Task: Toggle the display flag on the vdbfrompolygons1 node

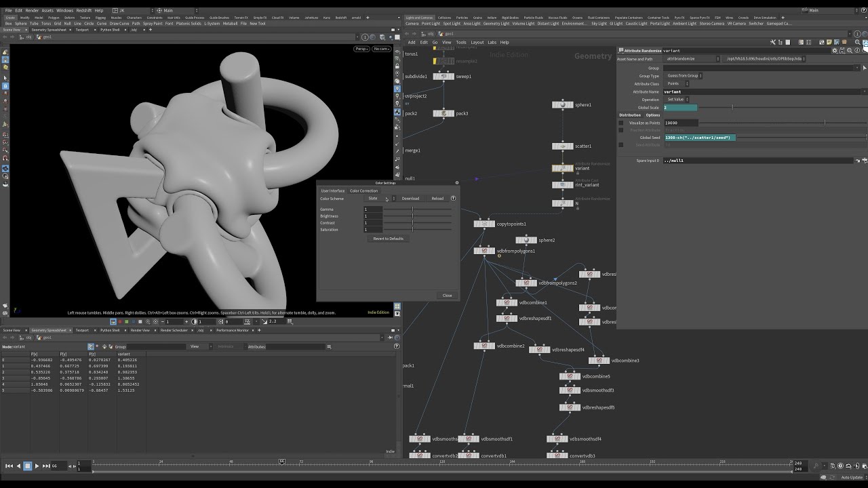Action: [x=494, y=251]
